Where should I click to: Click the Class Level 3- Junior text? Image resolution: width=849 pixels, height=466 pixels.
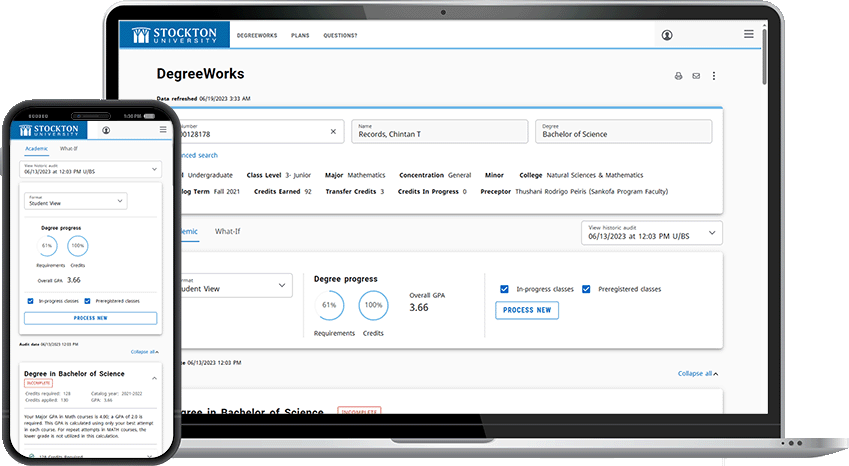(x=279, y=175)
